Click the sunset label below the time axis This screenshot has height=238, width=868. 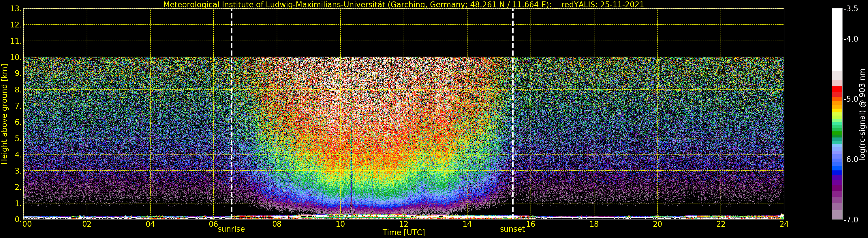(x=512, y=229)
